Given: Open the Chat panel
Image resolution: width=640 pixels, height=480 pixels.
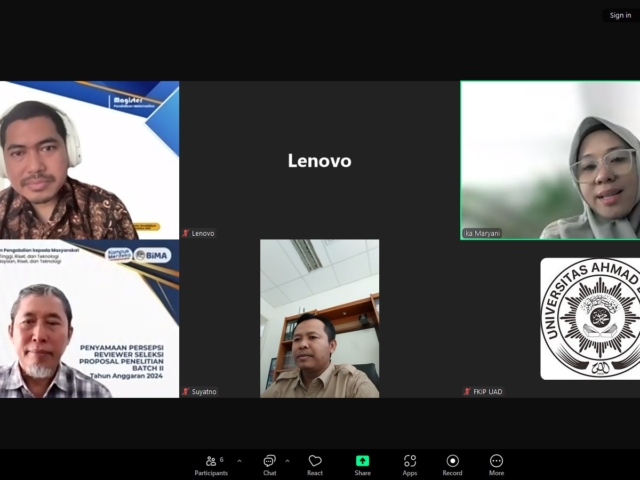Looking at the screenshot, I should [269, 466].
